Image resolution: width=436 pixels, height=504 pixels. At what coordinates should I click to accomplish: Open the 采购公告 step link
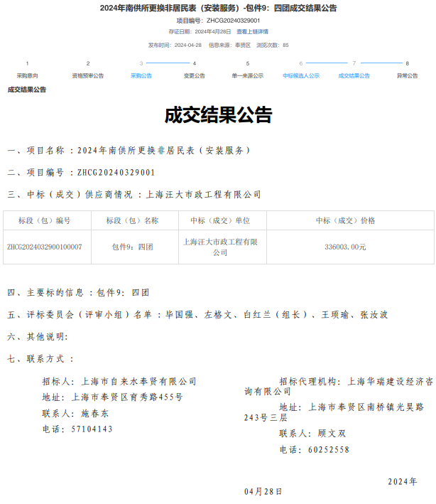tap(141, 75)
